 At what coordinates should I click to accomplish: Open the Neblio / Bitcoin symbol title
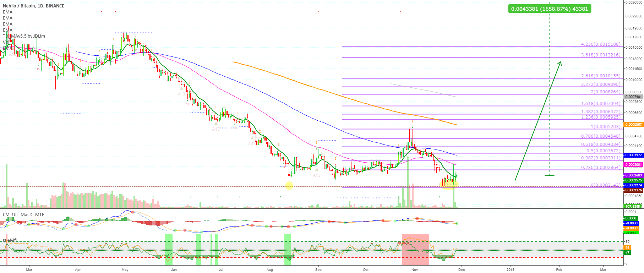pos(33,6)
